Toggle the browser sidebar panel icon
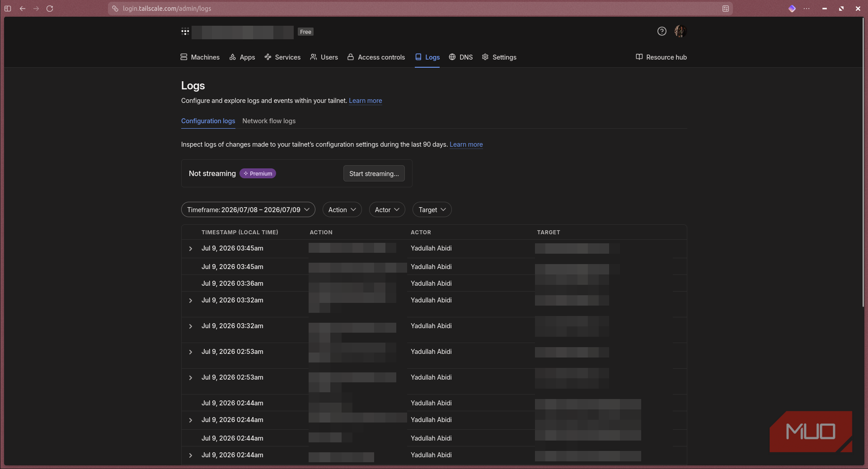The width and height of the screenshot is (868, 469). pos(8,9)
